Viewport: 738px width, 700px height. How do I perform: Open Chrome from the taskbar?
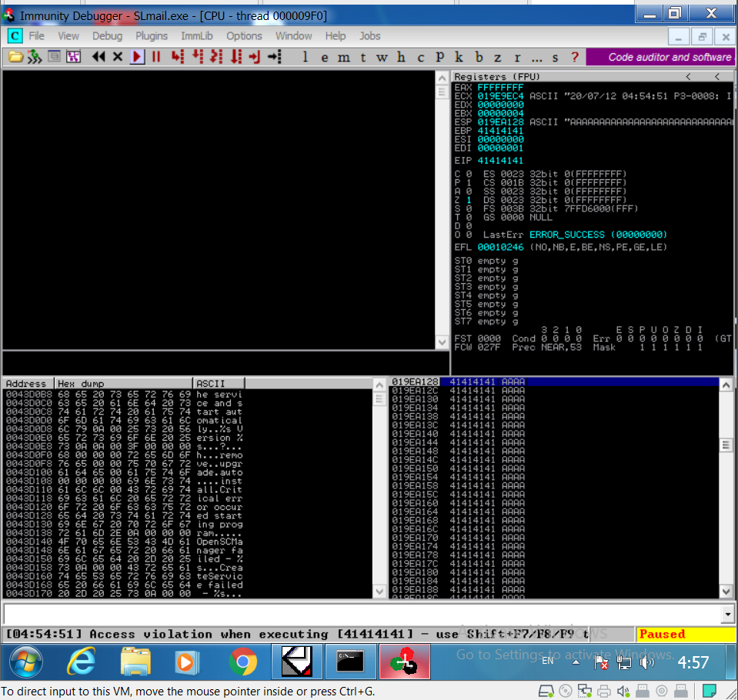tap(243, 662)
